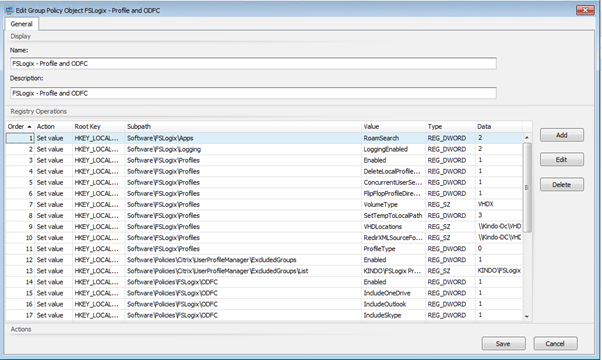Click the scroll down arrow of the registry list

527,316
